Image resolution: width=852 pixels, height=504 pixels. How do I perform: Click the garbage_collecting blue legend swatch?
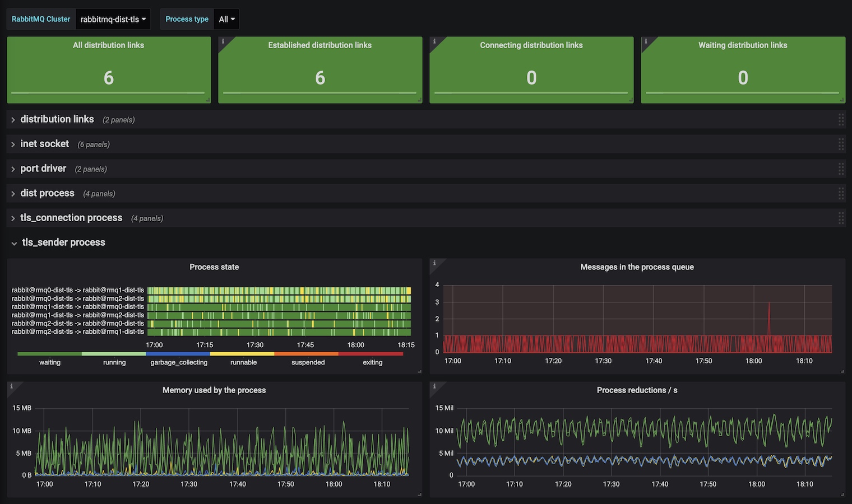tap(178, 354)
